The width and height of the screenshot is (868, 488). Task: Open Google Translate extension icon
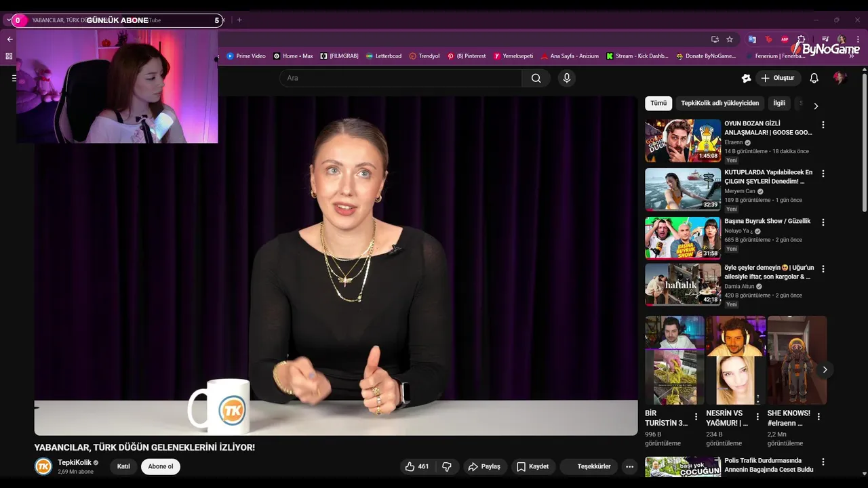[x=752, y=39]
